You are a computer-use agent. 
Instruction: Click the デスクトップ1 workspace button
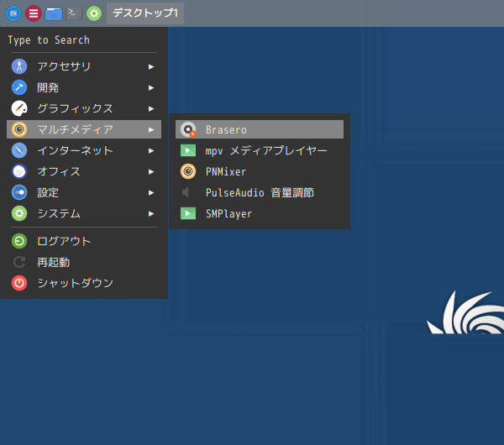[x=145, y=13]
